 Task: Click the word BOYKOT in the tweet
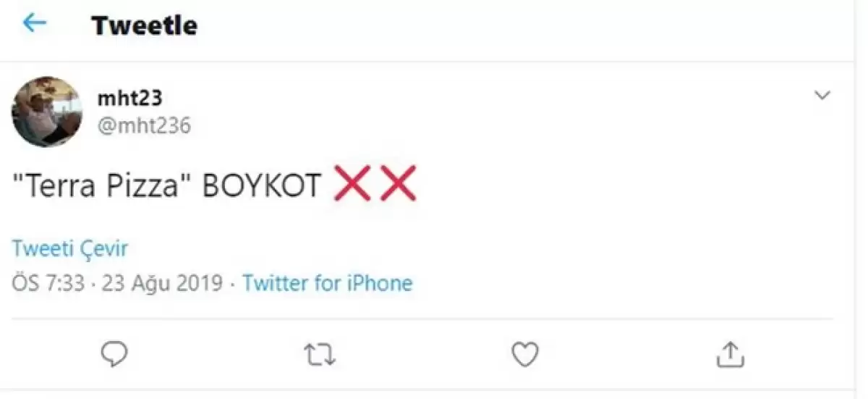[261, 186]
